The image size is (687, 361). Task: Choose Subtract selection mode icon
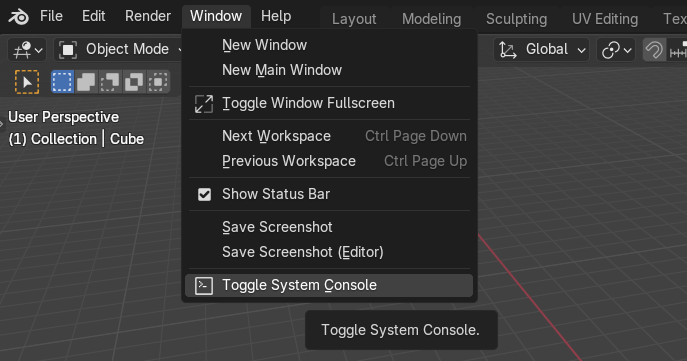pyautogui.click(x=110, y=81)
